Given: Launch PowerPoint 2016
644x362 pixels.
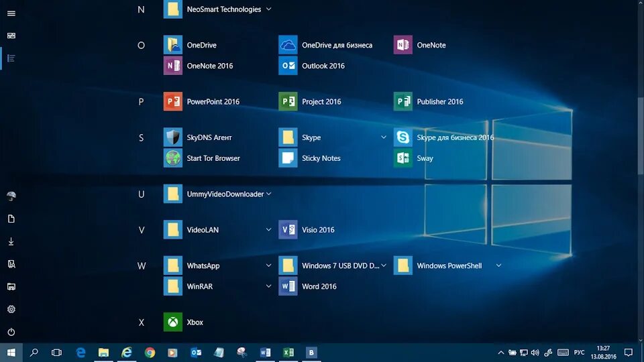Looking at the screenshot, I should pos(202,101).
